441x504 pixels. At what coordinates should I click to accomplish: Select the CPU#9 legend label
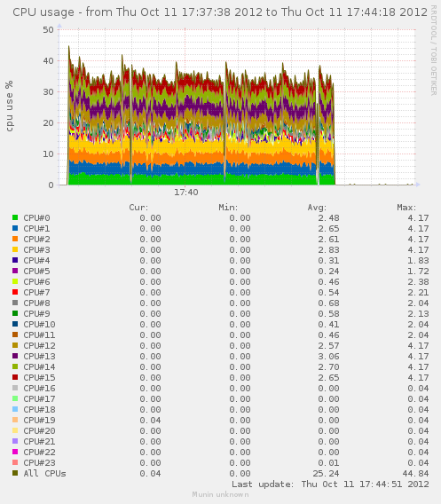[36, 313]
